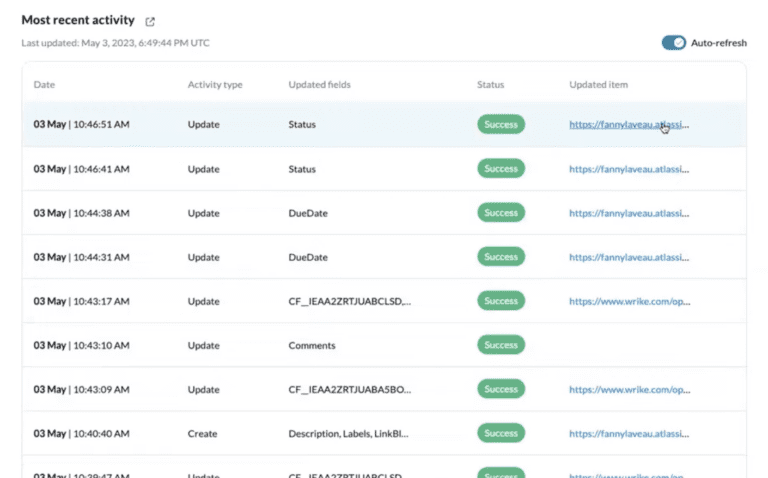
Task: Toggle the Auto-refresh switch
Action: [673, 43]
